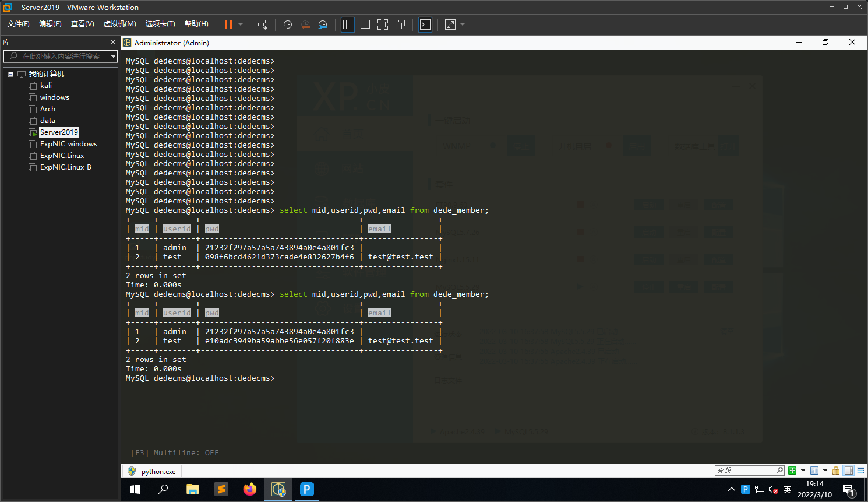Screen dimensions: 868x502
Task: Select the ExpNIC.Linux_B virtual machine
Action: (66, 167)
